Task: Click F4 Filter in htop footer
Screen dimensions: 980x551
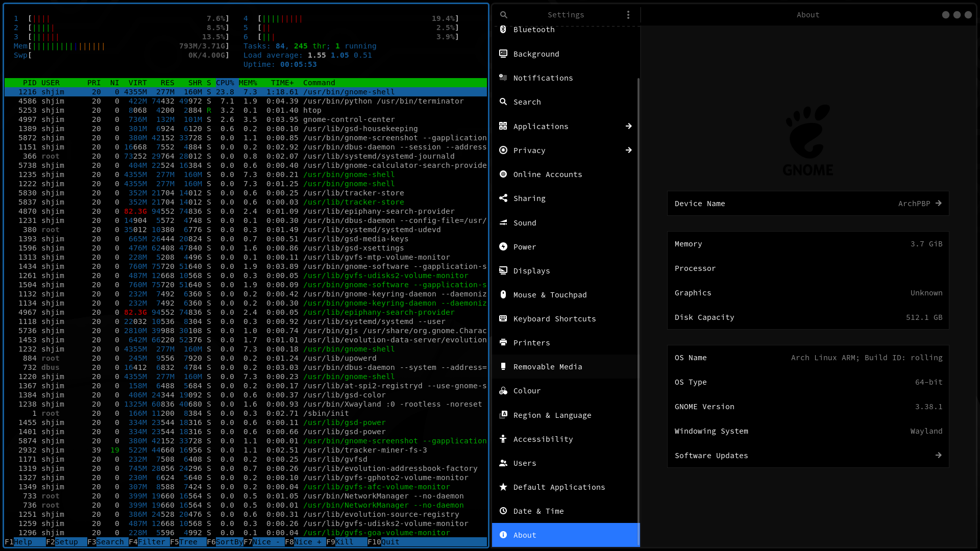Action: click(x=149, y=542)
